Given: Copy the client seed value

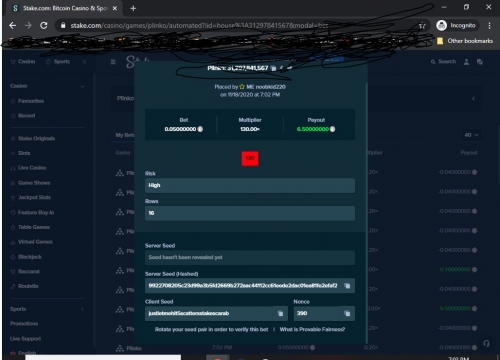Looking at the screenshot, I should [x=280, y=313].
